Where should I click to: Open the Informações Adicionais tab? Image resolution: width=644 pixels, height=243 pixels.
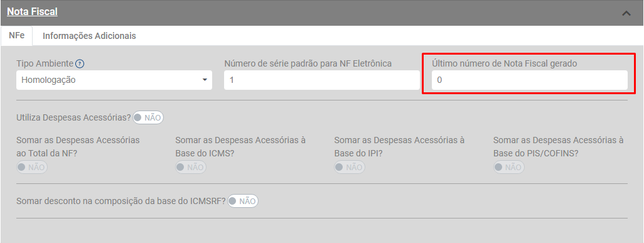(89, 36)
